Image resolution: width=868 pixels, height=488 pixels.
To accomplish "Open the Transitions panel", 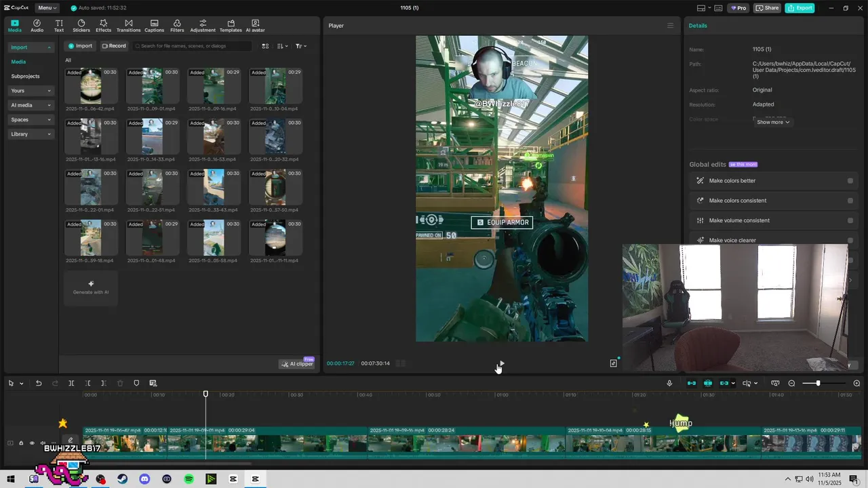I will [129, 26].
